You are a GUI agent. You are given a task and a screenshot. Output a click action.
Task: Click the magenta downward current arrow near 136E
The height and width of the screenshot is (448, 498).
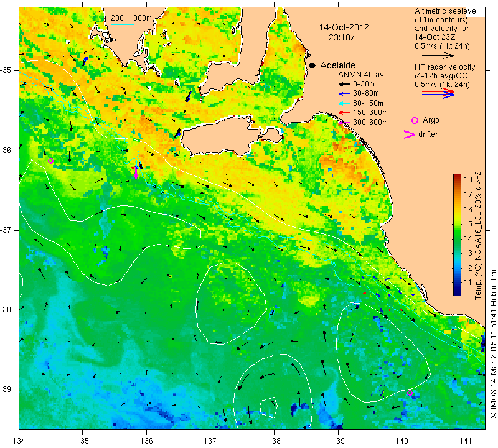pyautogui.click(x=136, y=172)
